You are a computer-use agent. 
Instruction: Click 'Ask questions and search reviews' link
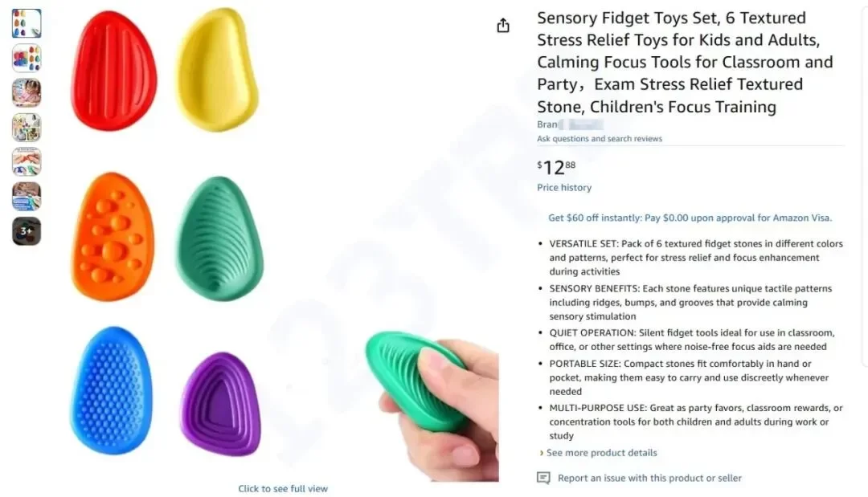coord(600,139)
